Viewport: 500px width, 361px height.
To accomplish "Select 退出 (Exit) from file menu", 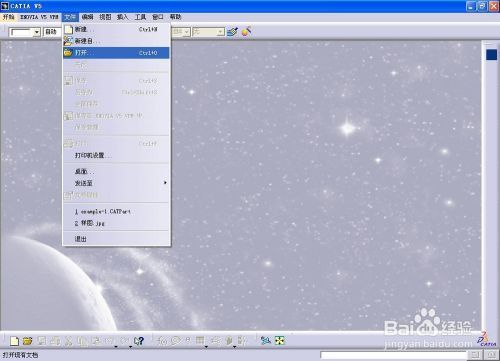I will [x=116, y=239].
